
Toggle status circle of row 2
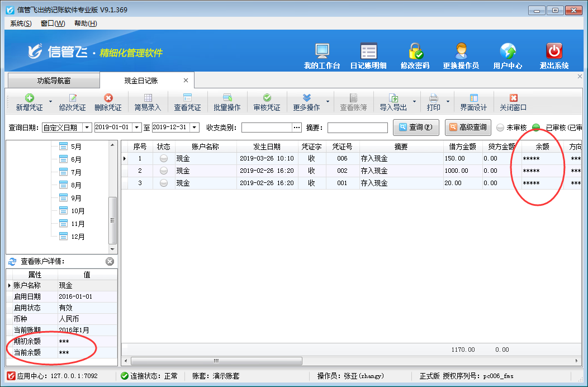[164, 171]
